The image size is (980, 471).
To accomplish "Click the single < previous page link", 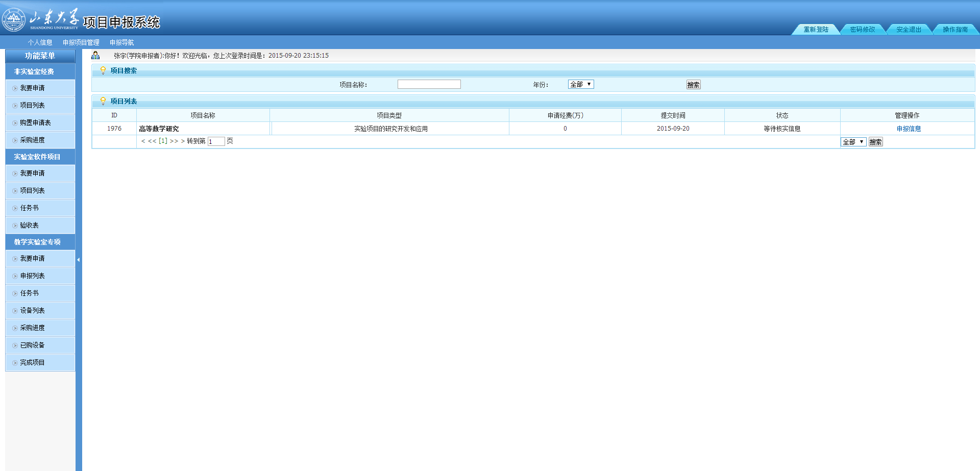I will pyautogui.click(x=143, y=141).
